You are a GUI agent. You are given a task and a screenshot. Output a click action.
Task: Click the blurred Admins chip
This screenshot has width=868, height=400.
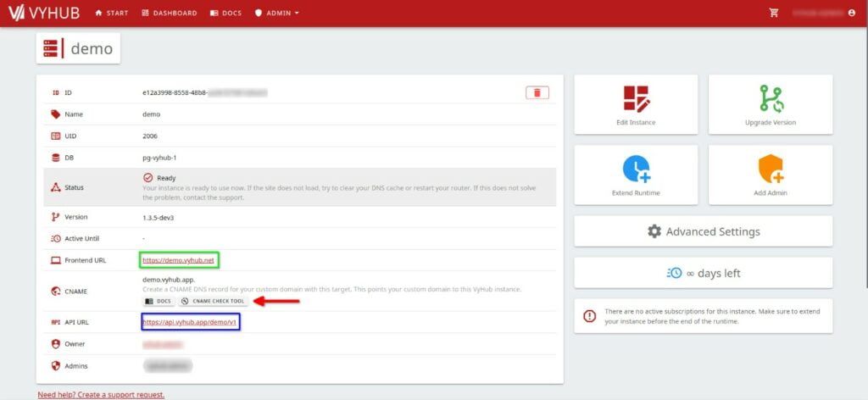coord(168,366)
